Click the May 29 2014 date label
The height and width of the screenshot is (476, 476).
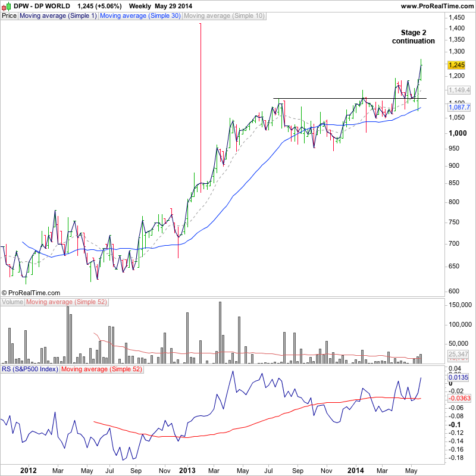pos(173,6)
